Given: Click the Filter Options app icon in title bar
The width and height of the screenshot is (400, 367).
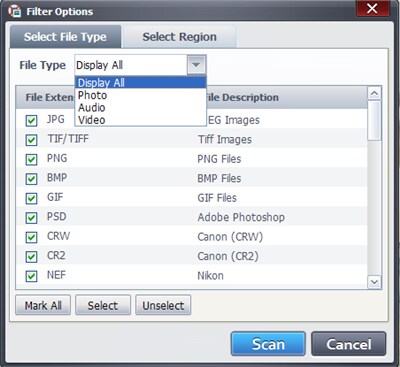Looking at the screenshot, I should coord(15,11).
